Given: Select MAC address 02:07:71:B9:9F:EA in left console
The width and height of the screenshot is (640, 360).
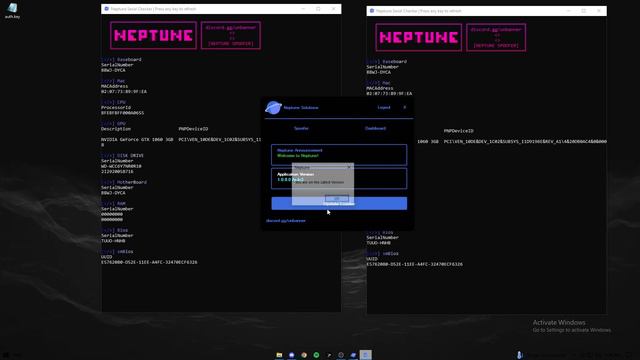Looking at the screenshot, I should pyautogui.click(x=124, y=91).
